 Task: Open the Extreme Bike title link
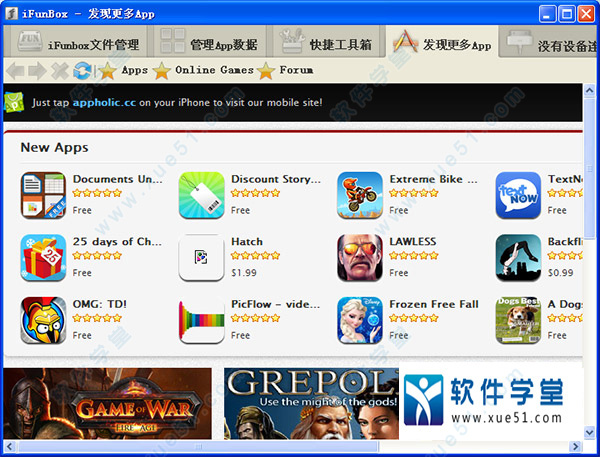point(434,179)
